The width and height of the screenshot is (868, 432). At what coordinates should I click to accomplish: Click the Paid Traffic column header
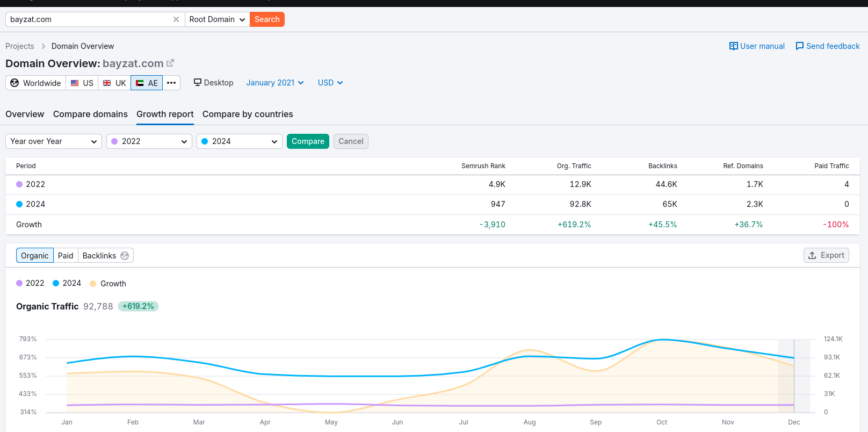coord(831,166)
